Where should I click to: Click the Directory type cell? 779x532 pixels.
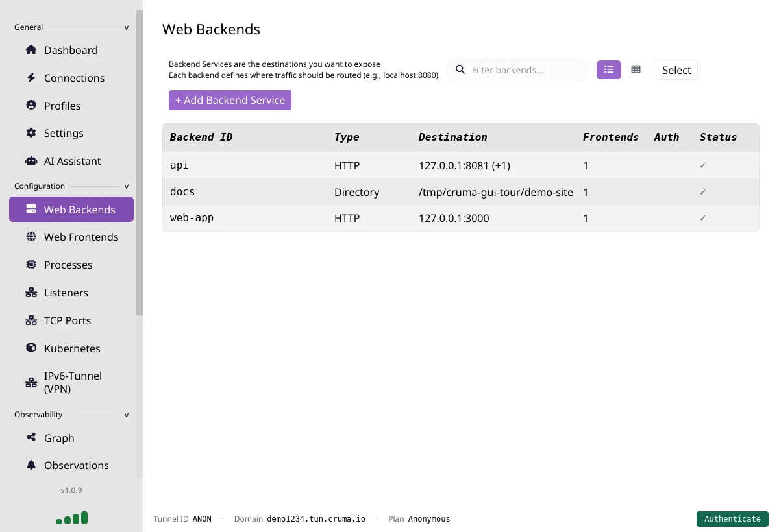point(356,192)
